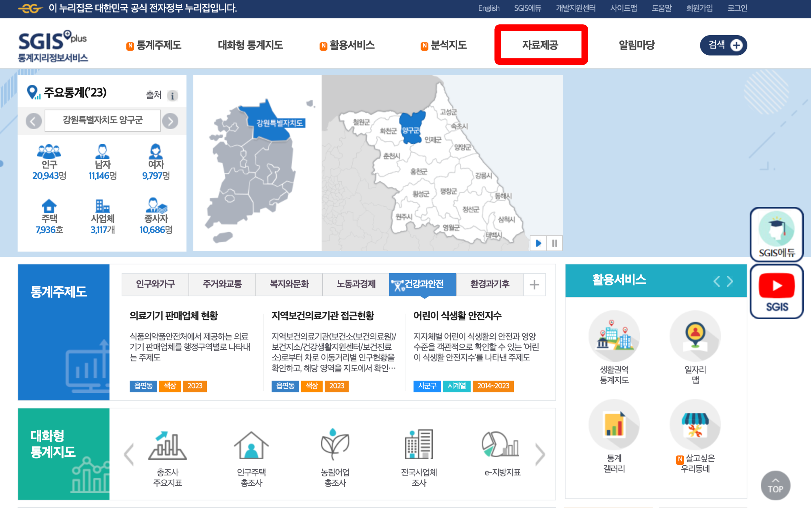The image size is (812, 509).
Task: Open the 살고싶은 우리동네 shop icon
Action: pyautogui.click(x=695, y=425)
